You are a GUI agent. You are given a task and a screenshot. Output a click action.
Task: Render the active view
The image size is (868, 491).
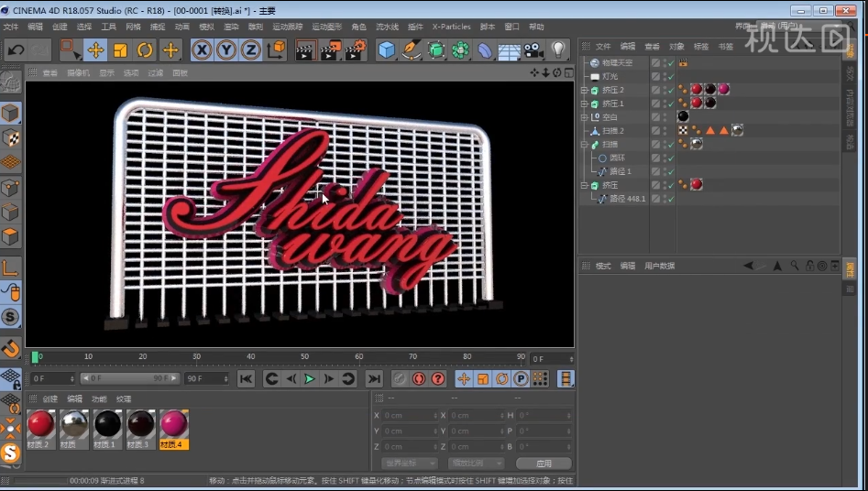305,50
